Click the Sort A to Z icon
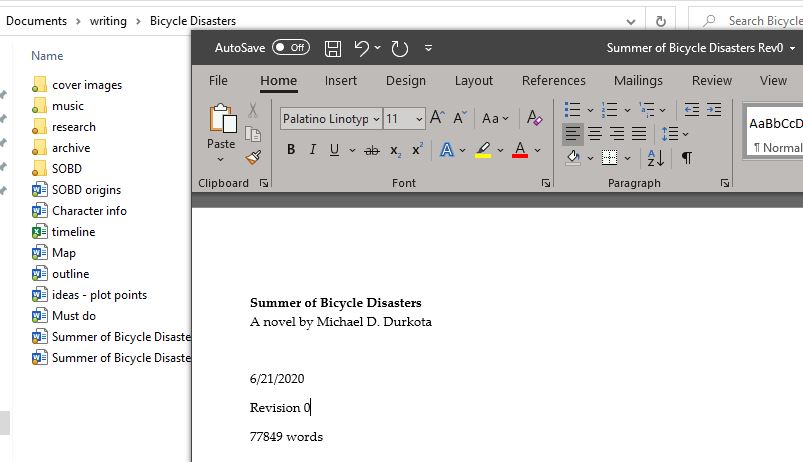803x462 pixels. pos(655,157)
